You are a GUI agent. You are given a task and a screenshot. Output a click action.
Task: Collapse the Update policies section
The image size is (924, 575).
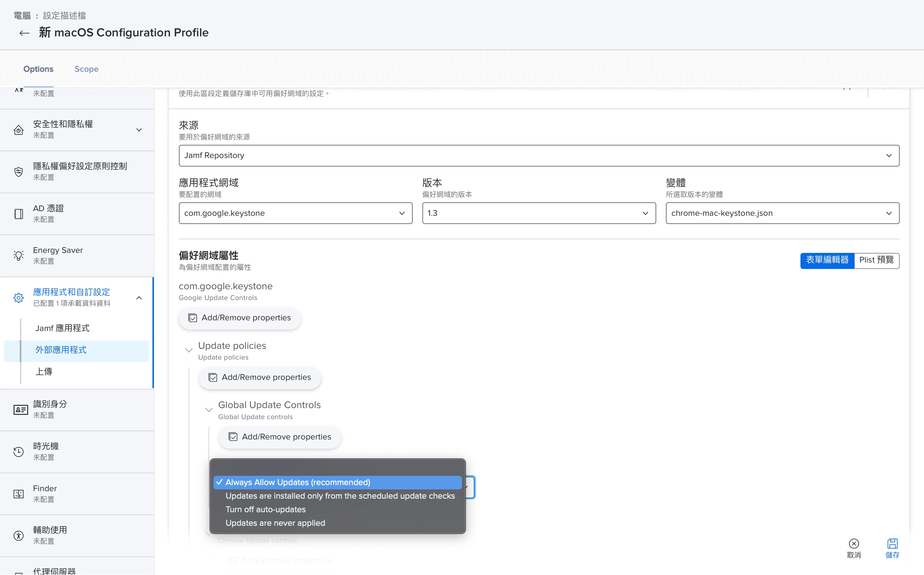pyautogui.click(x=189, y=350)
